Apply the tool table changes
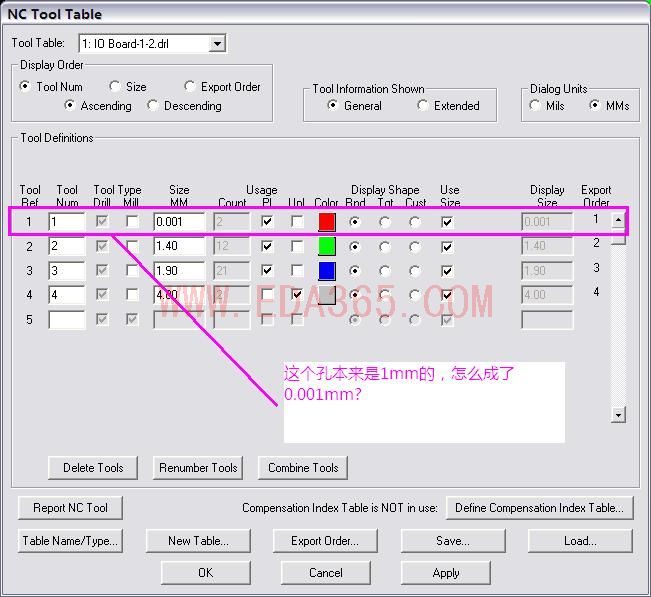This screenshot has height=597, width=651. (445, 573)
